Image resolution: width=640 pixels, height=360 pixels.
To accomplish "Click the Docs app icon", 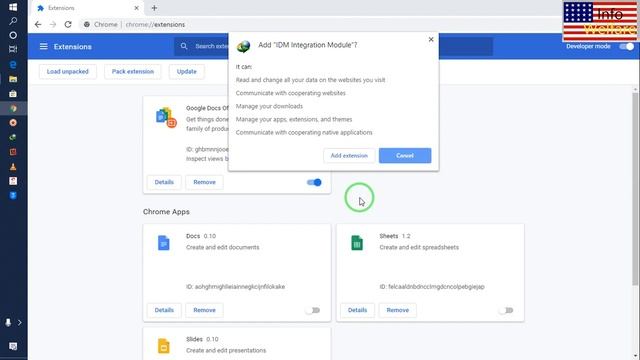I will point(164,243).
